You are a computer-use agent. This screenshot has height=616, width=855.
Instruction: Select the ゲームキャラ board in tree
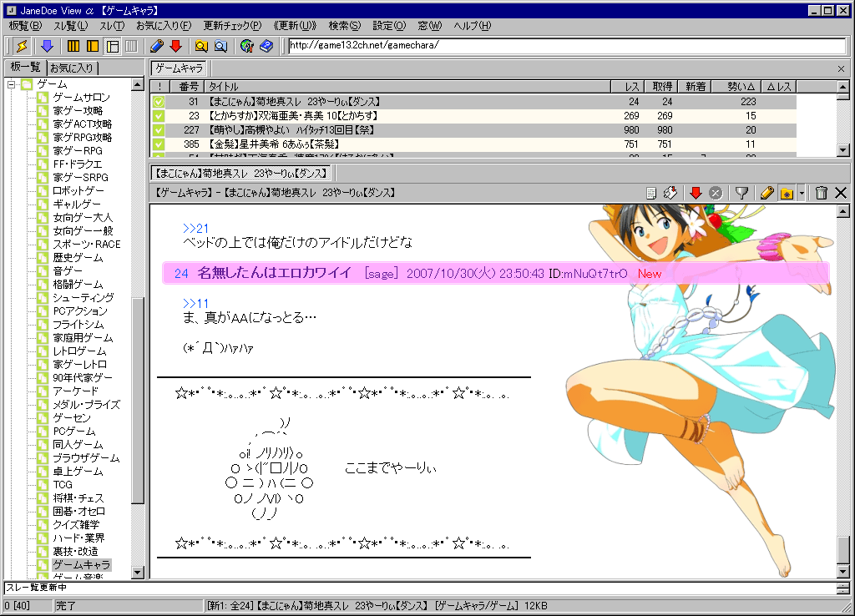point(81,565)
